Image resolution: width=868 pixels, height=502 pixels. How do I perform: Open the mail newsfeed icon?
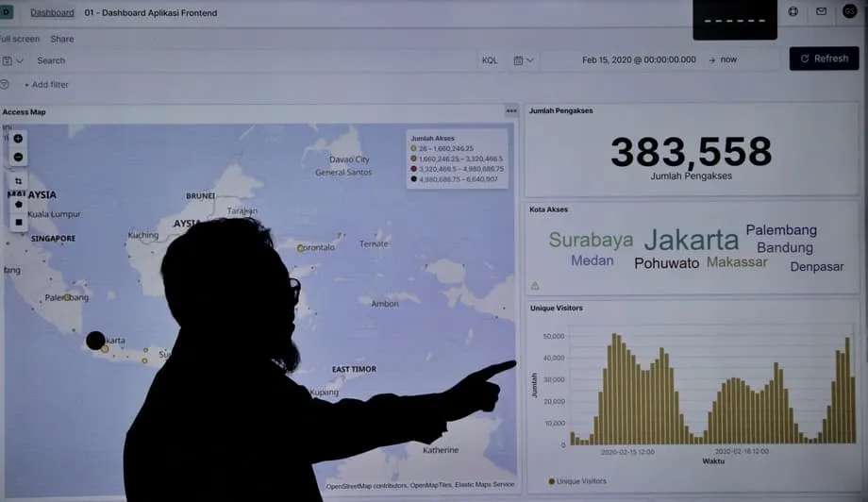click(821, 11)
